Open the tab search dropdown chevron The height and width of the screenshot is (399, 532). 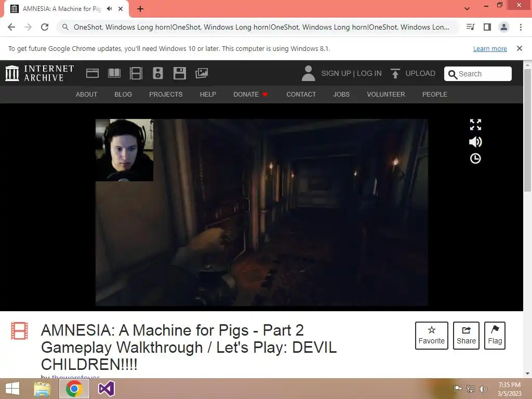coord(467,9)
